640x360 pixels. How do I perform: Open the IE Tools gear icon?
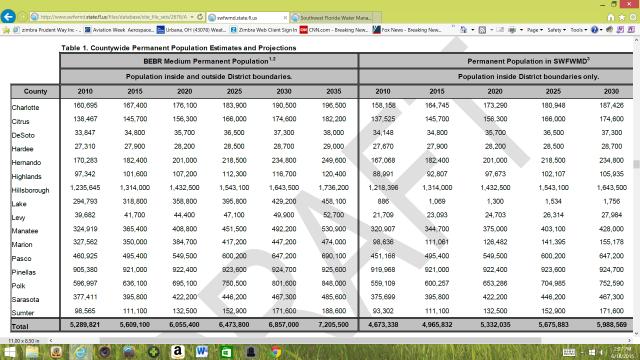coord(633,17)
